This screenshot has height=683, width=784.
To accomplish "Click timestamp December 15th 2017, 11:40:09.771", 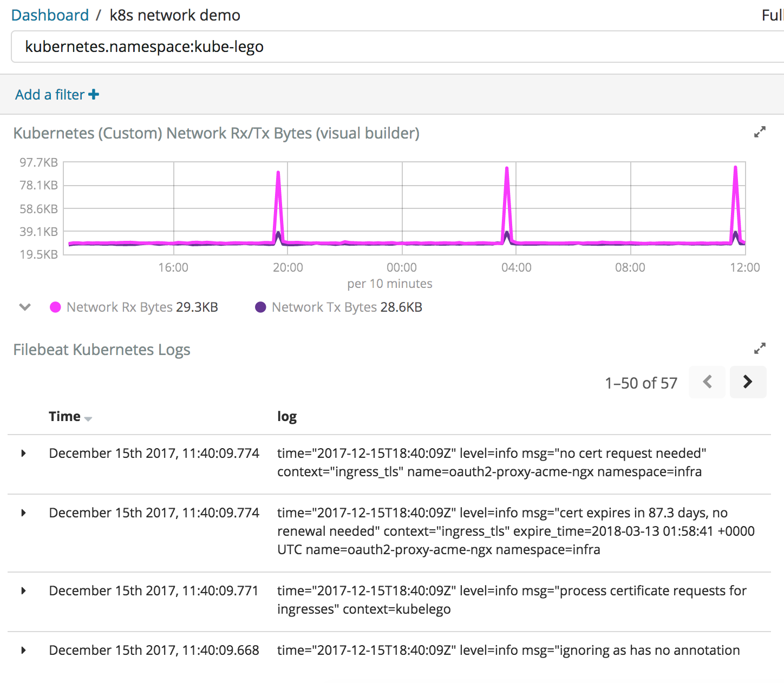I will tap(154, 590).
